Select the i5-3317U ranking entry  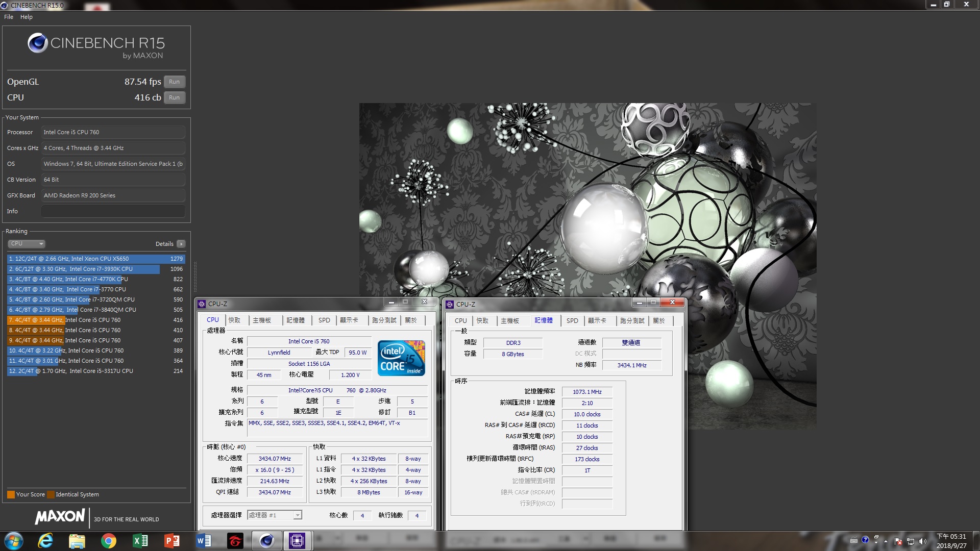(95, 371)
